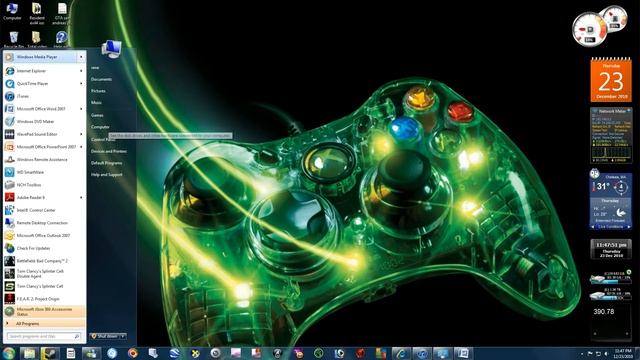The height and width of the screenshot is (360, 640).
Task: Launch WD SmartWare program
Action: [x=44, y=172]
